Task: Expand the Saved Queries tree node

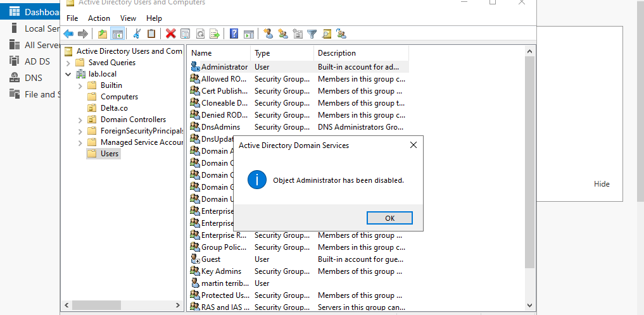Action: click(68, 63)
